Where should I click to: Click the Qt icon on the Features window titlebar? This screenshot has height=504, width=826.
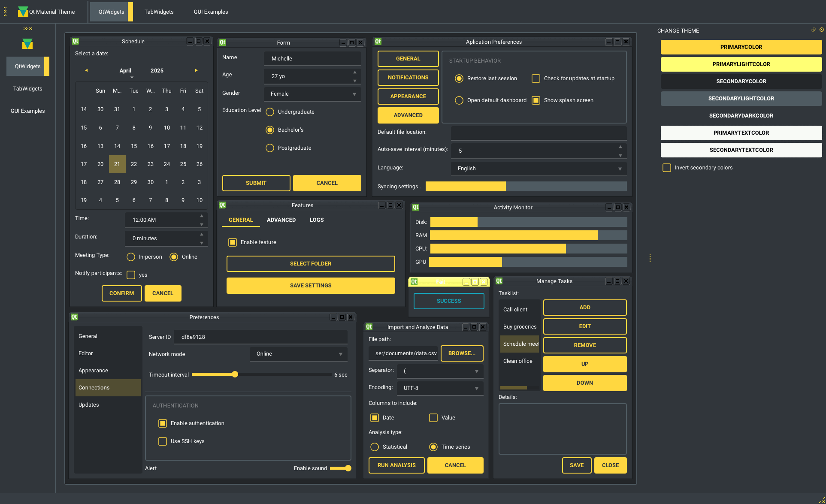point(222,205)
